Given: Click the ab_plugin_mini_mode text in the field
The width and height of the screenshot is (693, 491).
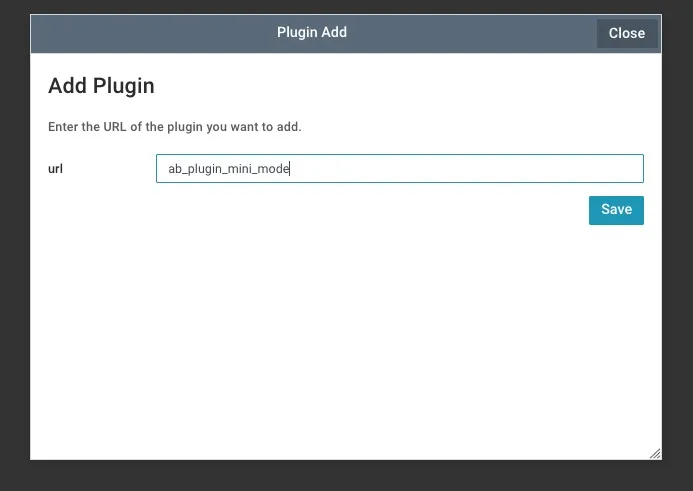Looking at the screenshot, I should pos(228,170).
